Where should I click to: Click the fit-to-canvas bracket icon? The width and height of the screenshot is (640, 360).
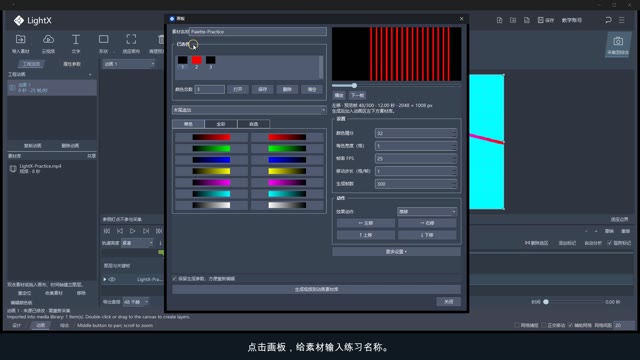coord(131,39)
